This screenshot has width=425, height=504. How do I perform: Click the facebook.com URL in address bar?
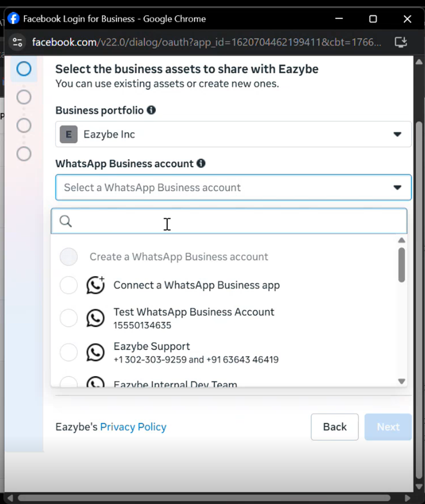(206, 42)
